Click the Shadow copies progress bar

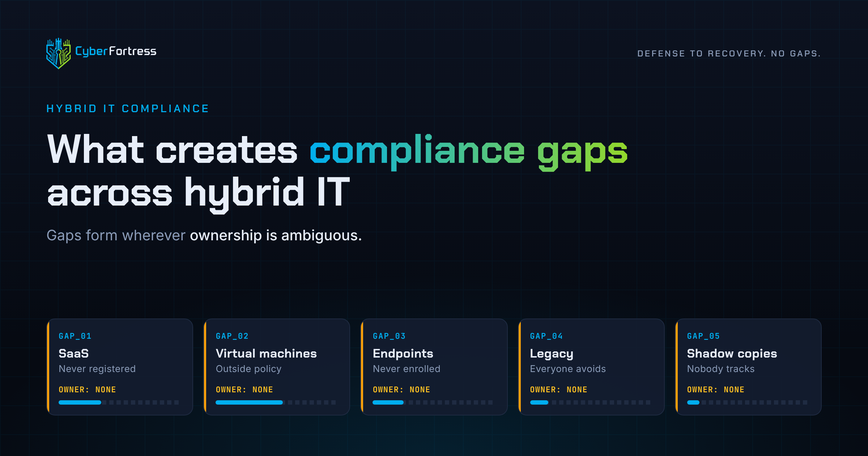coord(747,402)
